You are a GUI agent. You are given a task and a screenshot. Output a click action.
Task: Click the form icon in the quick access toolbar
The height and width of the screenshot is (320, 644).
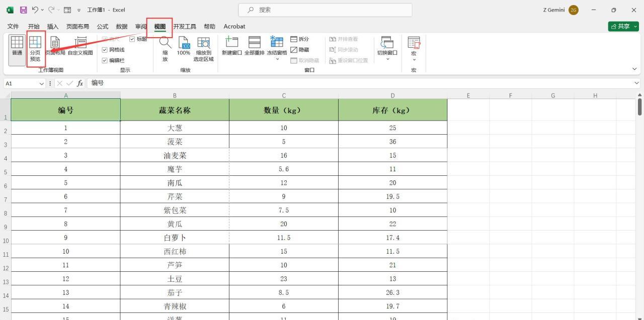[67, 10]
